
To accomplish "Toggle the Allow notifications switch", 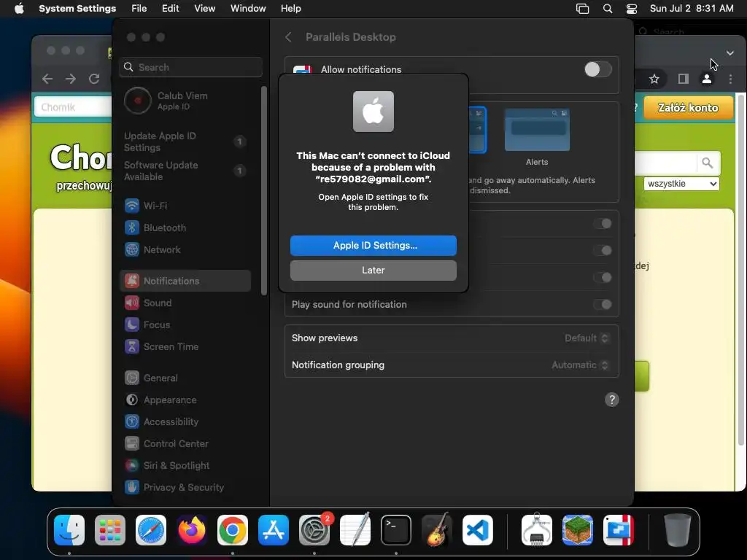I will point(598,69).
